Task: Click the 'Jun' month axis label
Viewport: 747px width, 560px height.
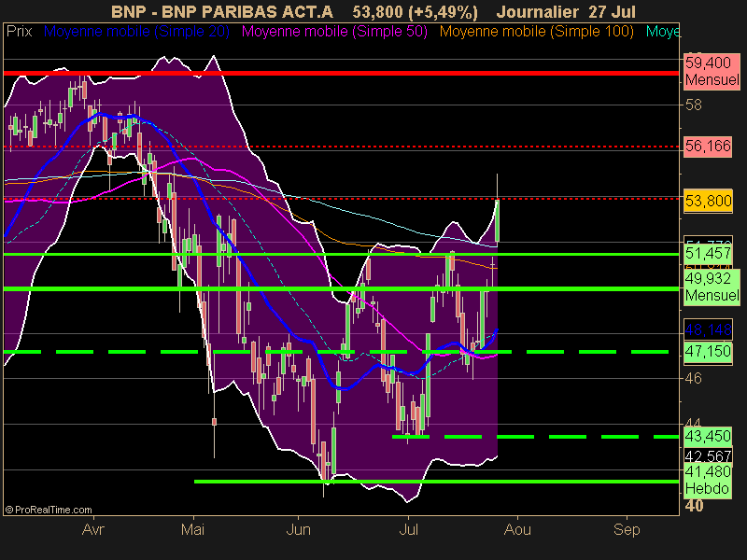Action: [298, 529]
